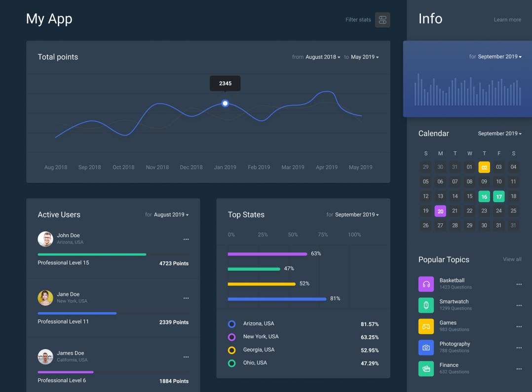The width and height of the screenshot is (532, 392).
Task: Toggle the Filter stats switch button
Action: (x=382, y=20)
